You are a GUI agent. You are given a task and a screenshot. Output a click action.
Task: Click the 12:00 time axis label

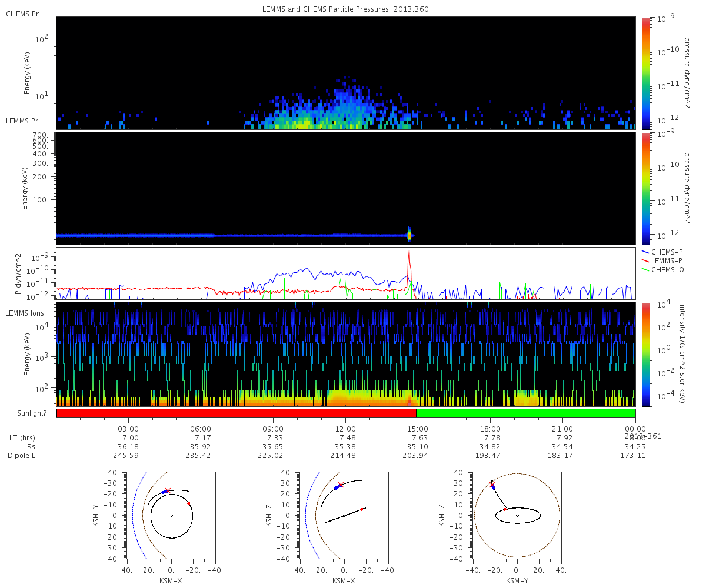click(345, 430)
